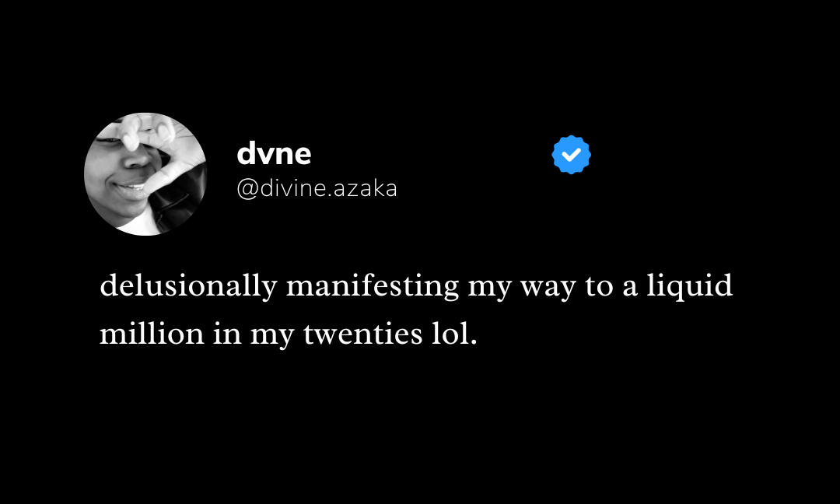Click the word "to" in the tweet

click(x=599, y=286)
